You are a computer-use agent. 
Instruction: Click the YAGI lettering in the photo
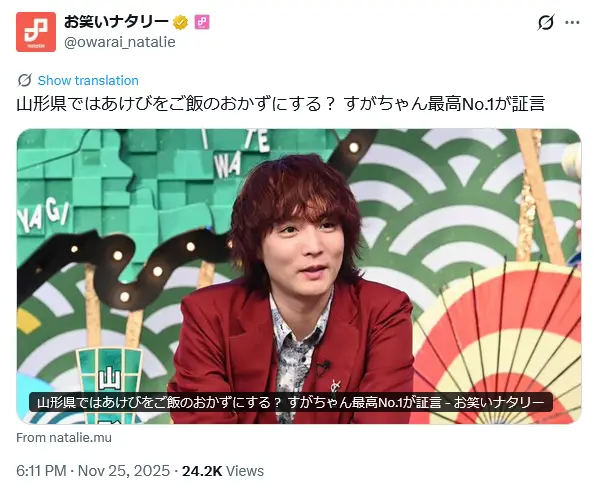tap(43, 216)
